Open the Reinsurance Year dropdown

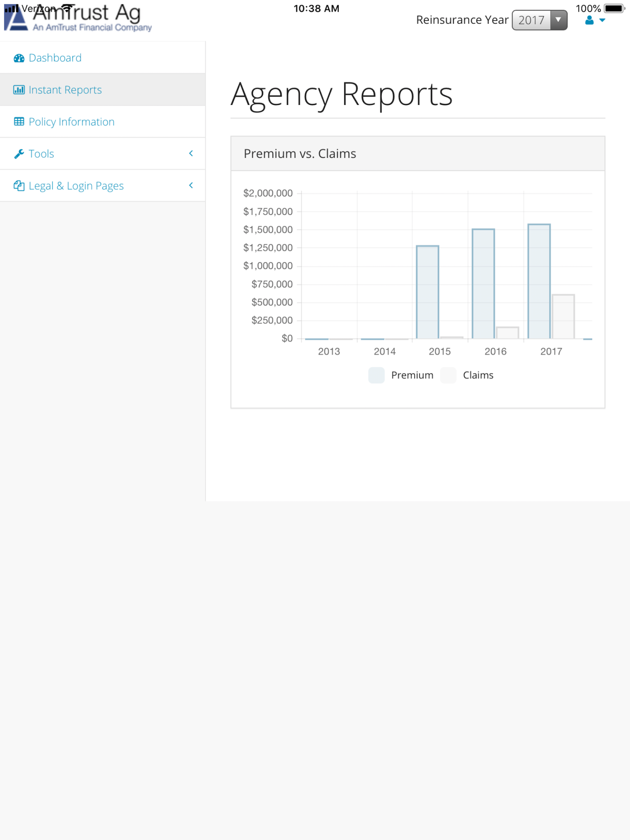[x=539, y=20]
